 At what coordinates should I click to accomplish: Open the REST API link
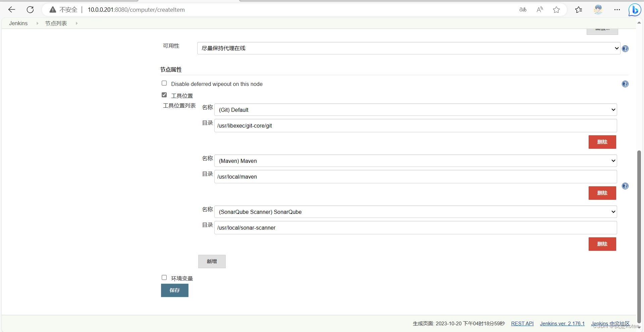522,324
